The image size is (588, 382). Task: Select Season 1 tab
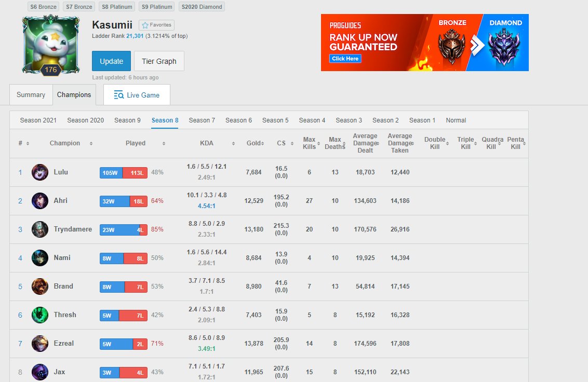(422, 120)
